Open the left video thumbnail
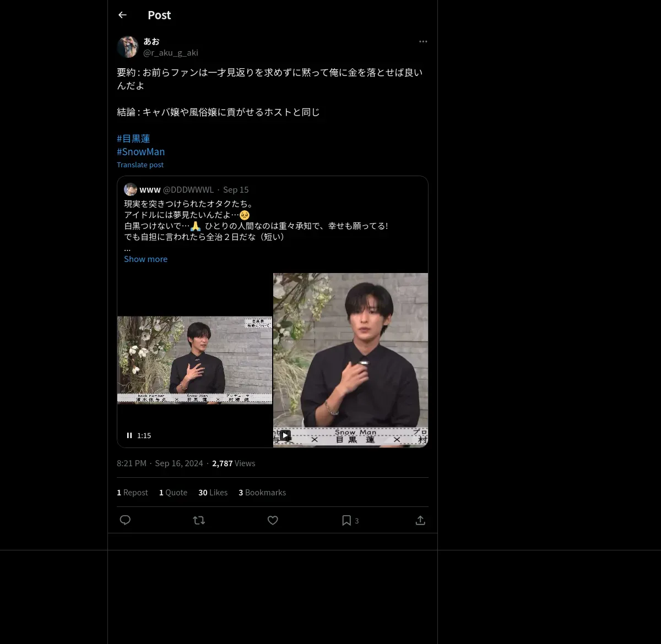Screen dimensions: 661x644 click(194, 360)
